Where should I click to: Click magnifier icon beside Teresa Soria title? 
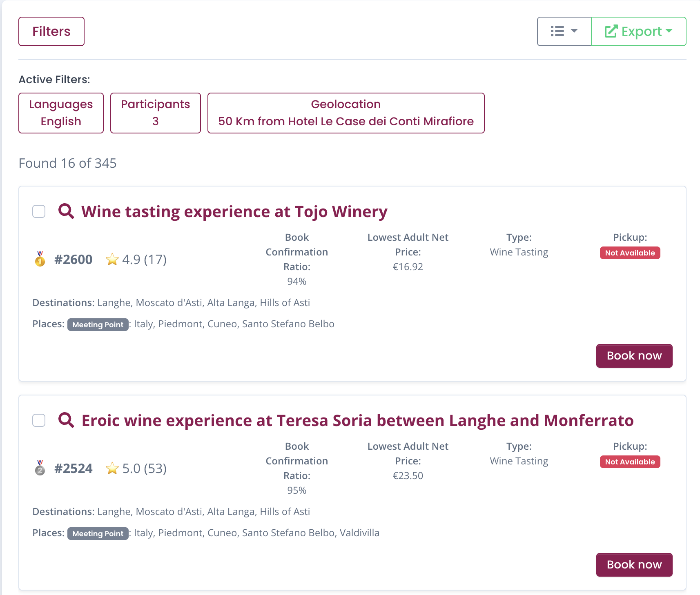pos(66,420)
